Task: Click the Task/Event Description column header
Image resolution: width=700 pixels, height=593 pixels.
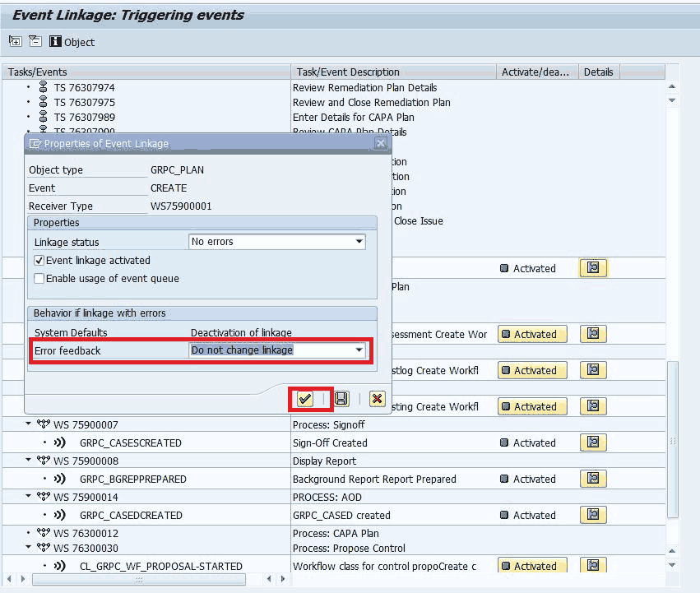Action: click(393, 72)
